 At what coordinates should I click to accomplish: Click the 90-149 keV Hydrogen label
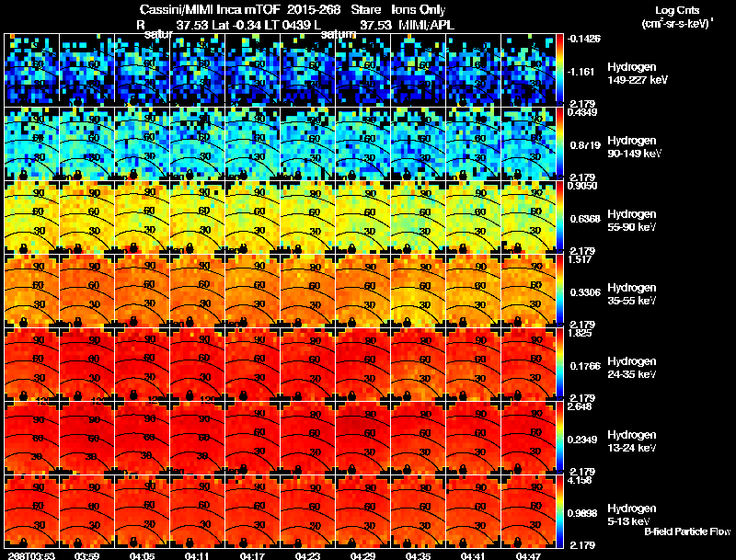pos(634,147)
